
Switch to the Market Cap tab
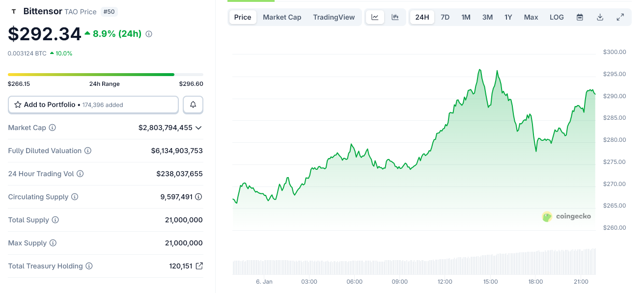tap(282, 17)
